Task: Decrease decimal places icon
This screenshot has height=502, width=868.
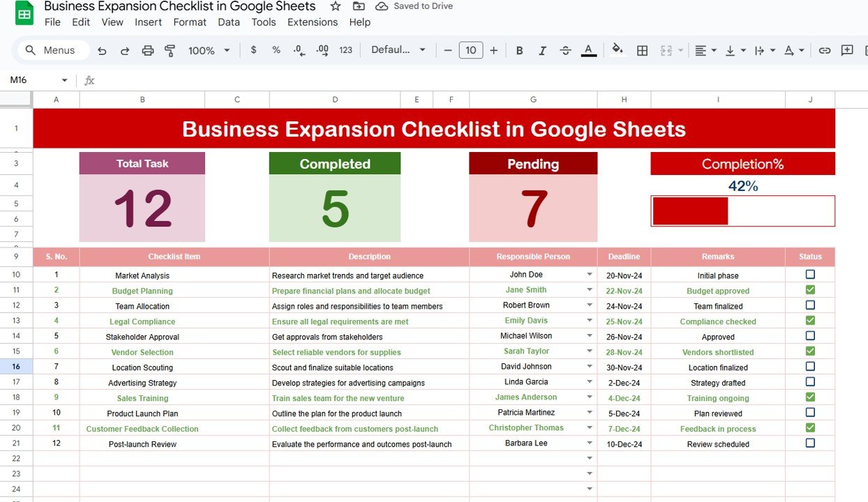Action: [x=299, y=50]
